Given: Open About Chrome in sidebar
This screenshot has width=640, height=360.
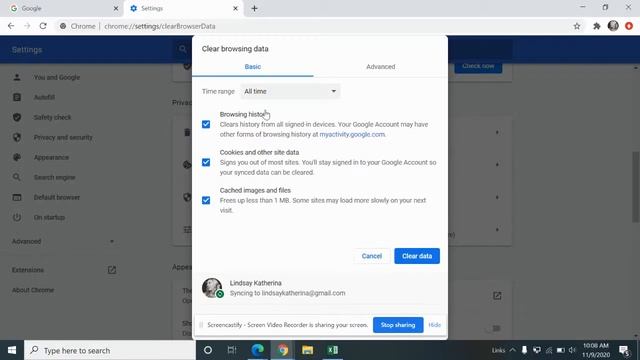Looking at the screenshot, I should point(33,290).
